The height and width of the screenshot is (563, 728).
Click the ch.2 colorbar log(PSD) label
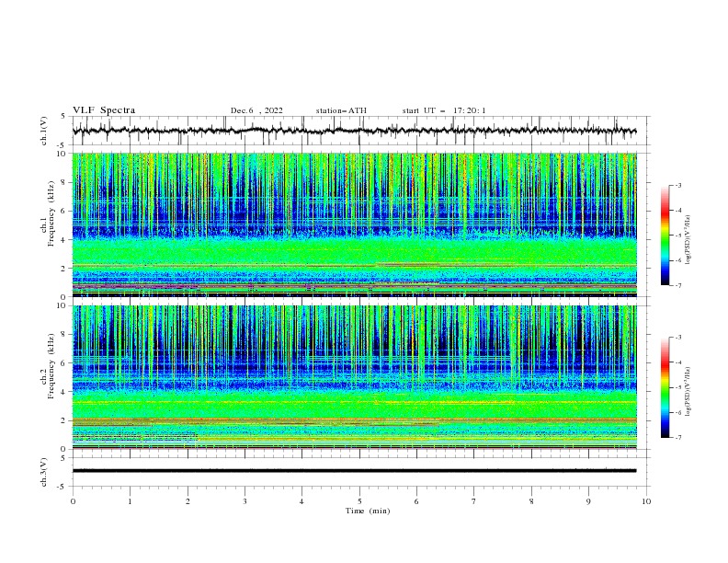pyautogui.click(x=688, y=391)
